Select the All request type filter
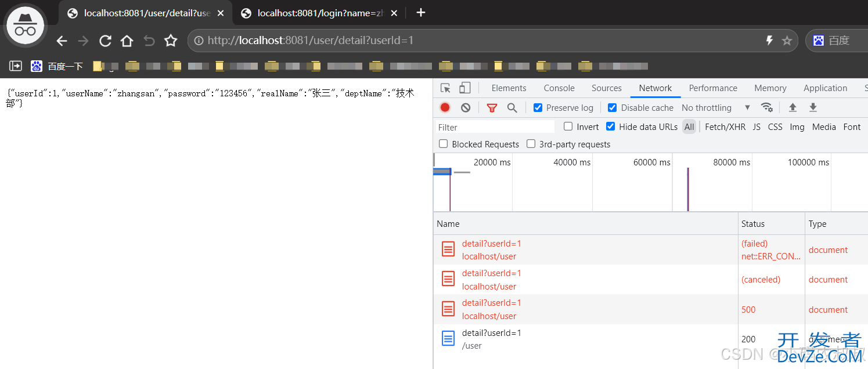This screenshot has width=868, height=369. coord(689,126)
